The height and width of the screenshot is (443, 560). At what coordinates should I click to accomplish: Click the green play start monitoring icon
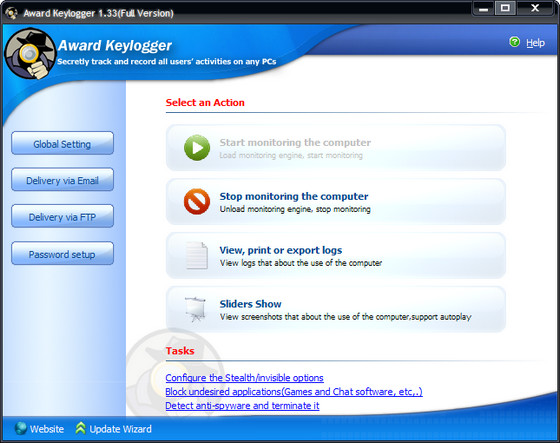(197, 148)
